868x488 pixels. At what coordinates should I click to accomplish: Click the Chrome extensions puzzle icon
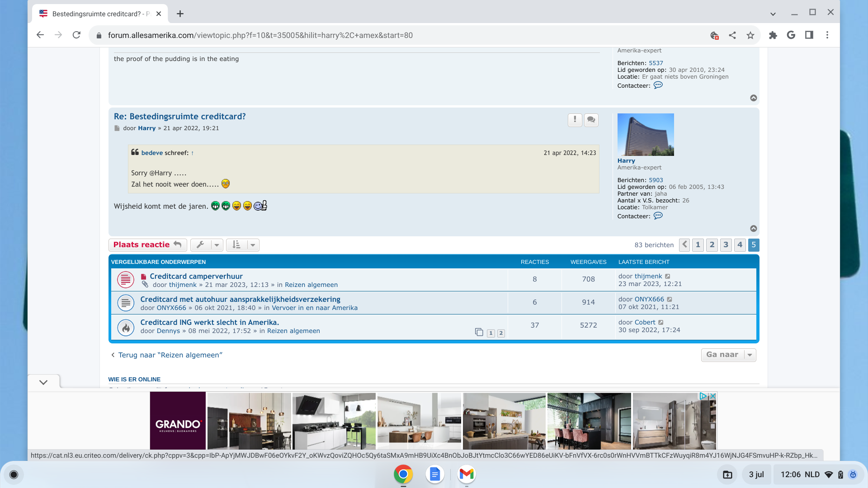pos(773,35)
